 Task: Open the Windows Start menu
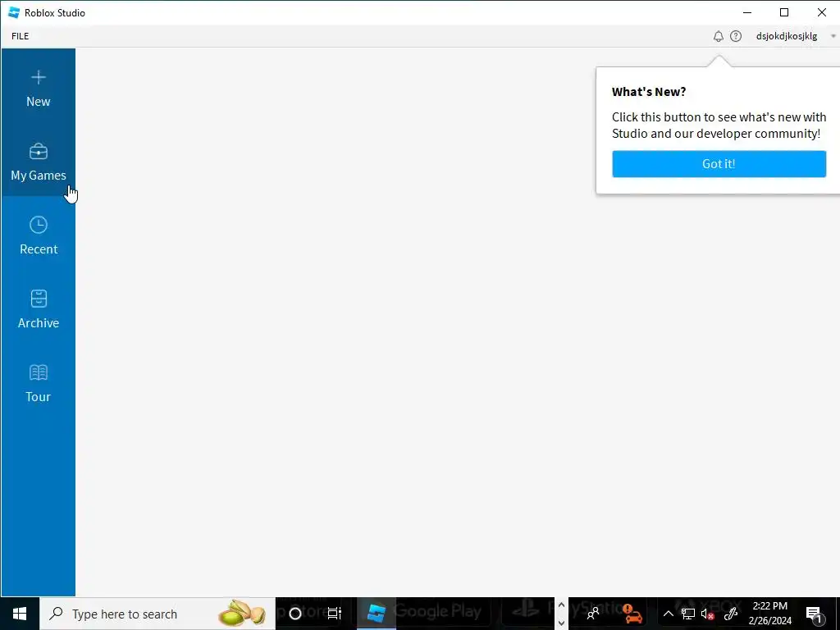[x=20, y=614]
